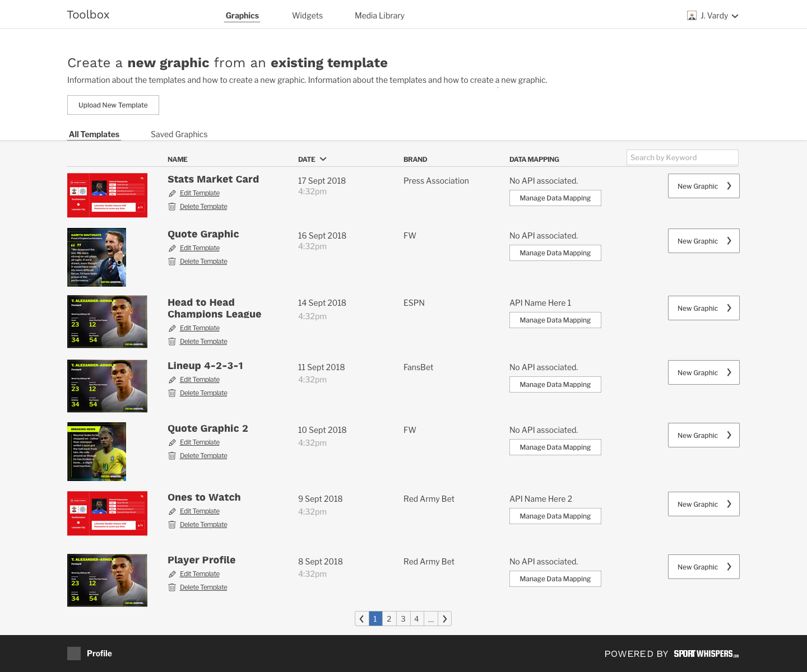Click J. Vardy user avatar icon

click(x=692, y=16)
